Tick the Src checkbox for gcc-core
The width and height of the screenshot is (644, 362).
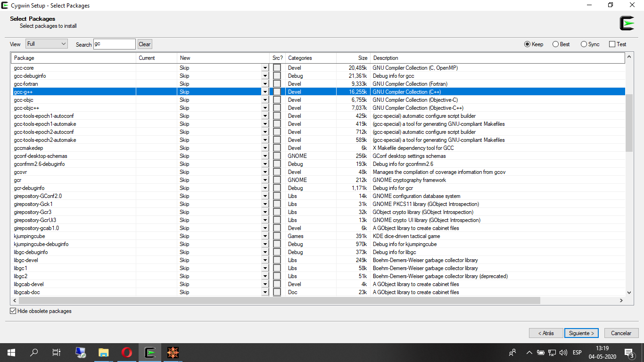(x=277, y=68)
